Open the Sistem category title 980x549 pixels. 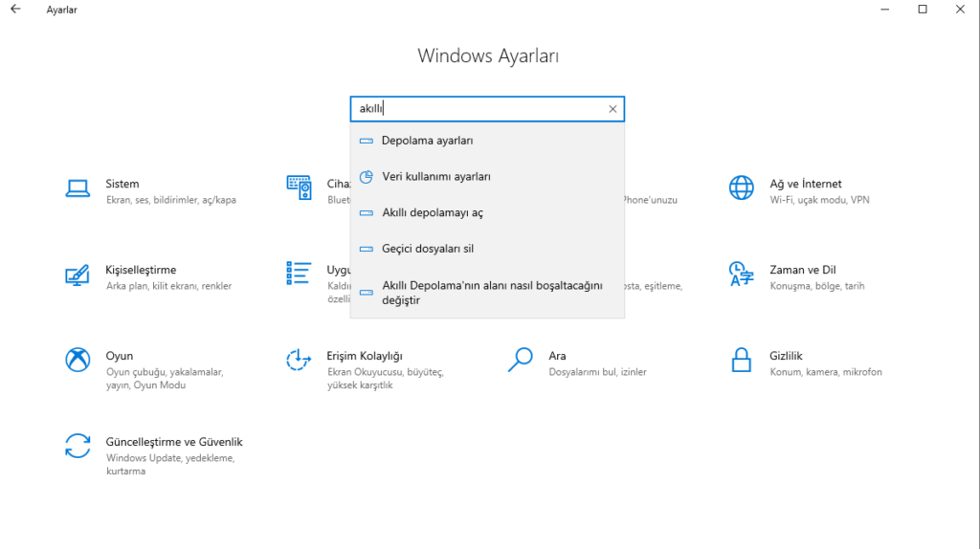[122, 184]
